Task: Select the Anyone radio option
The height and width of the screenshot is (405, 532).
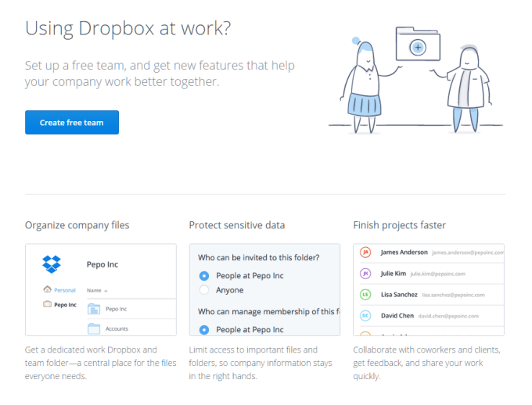Action: [204, 290]
